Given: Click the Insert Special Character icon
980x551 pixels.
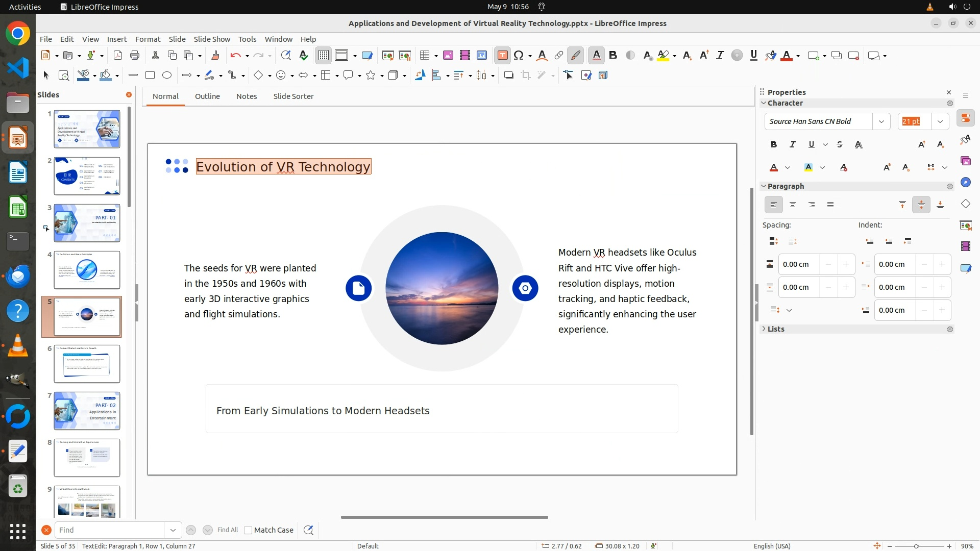Looking at the screenshot, I should [519, 56].
